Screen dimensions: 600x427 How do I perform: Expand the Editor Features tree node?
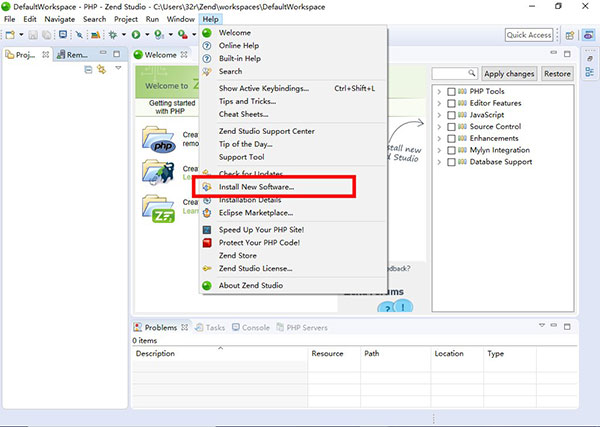tap(440, 104)
